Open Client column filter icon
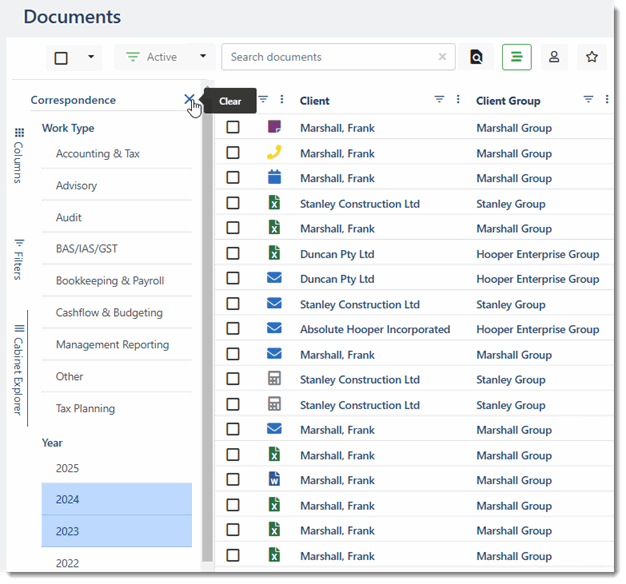The image size is (626, 584). pos(439,99)
